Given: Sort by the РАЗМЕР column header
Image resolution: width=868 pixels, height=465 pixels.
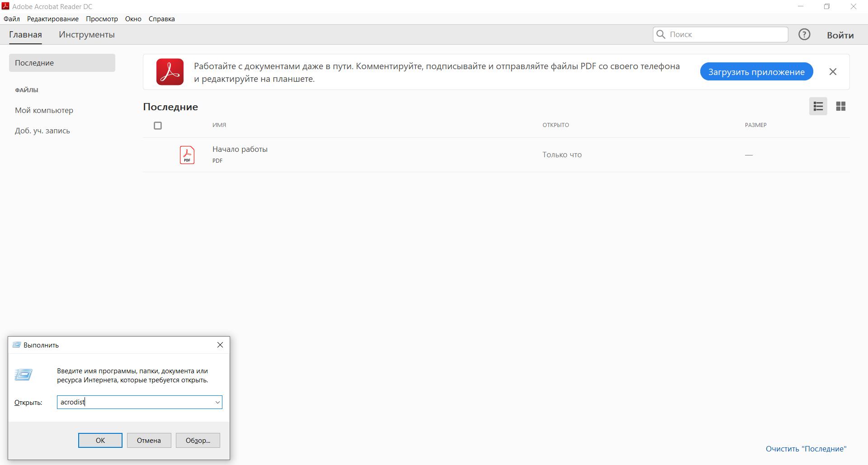Looking at the screenshot, I should pos(755,125).
